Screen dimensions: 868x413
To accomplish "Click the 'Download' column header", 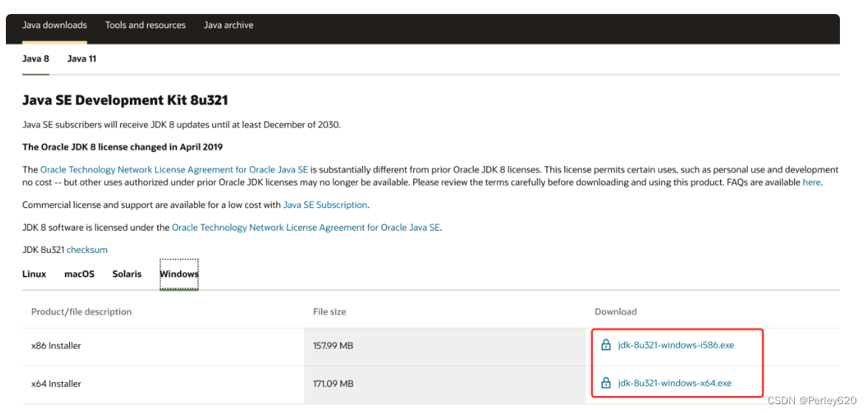I will (616, 312).
